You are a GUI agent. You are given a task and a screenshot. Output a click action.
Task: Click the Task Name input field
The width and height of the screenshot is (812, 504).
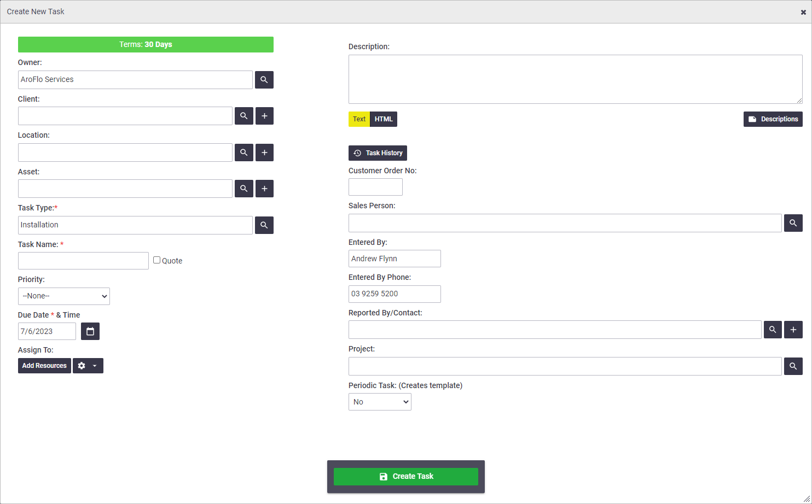pyautogui.click(x=83, y=261)
